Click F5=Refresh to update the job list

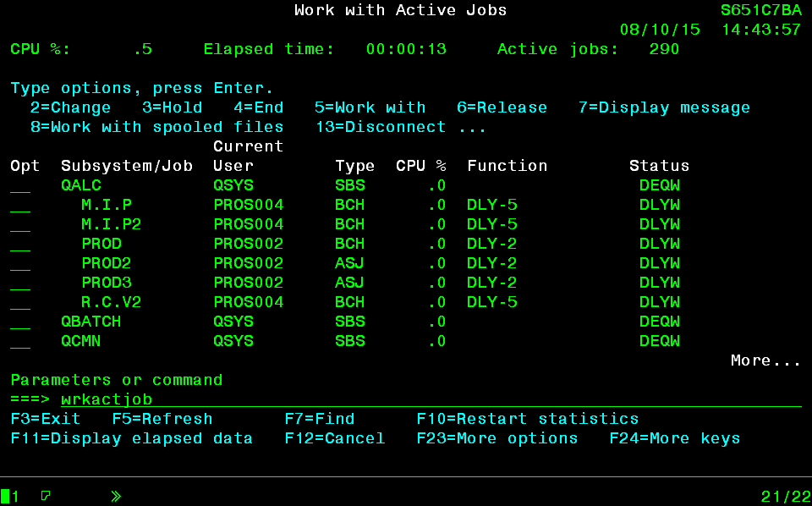[162, 419]
